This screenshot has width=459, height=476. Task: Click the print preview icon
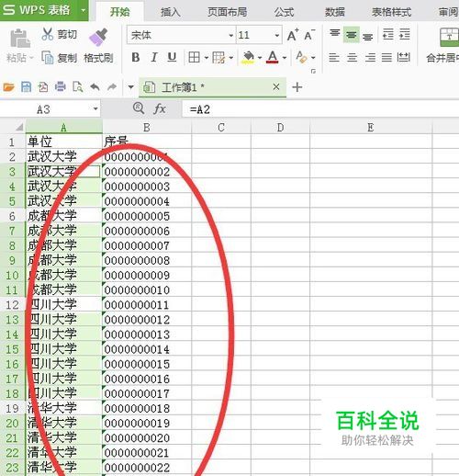(x=78, y=87)
